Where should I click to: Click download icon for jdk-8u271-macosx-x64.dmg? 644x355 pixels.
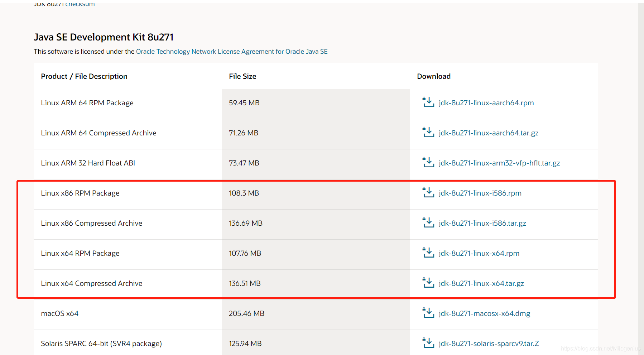tap(428, 313)
